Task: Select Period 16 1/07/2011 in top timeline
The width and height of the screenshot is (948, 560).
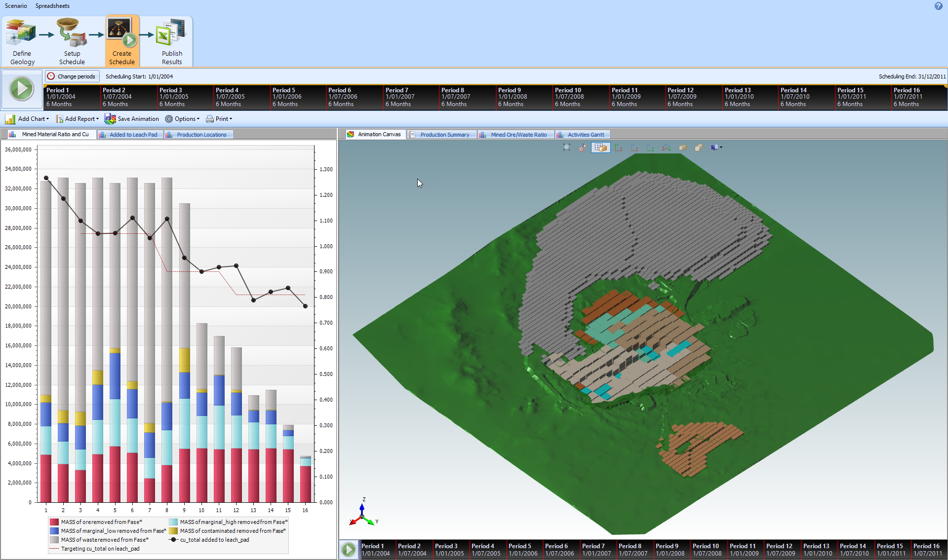Action: 919,97
